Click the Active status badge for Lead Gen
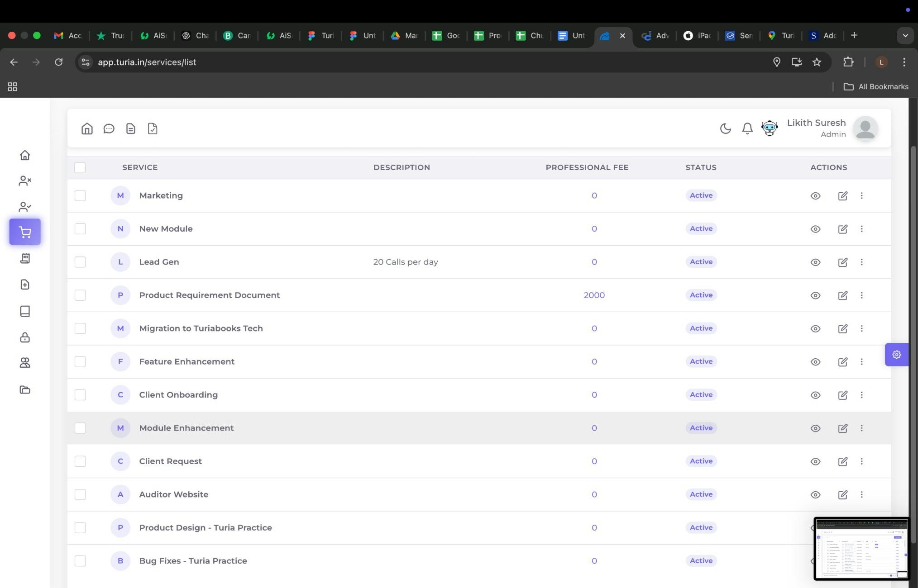Image resolution: width=918 pixels, height=588 pixels. point(701,262)
